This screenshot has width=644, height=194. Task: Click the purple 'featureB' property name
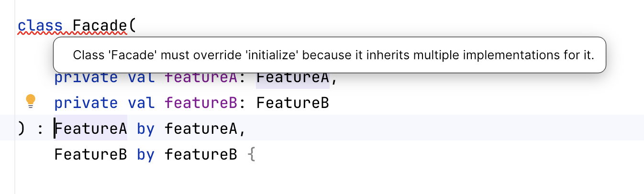pos(201,103)
